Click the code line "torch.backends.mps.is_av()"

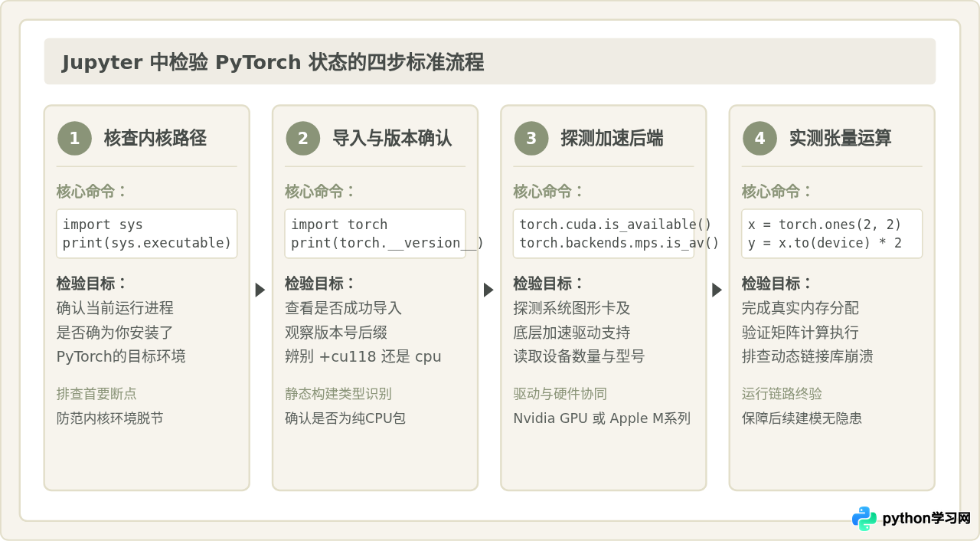tap(619, 243)
